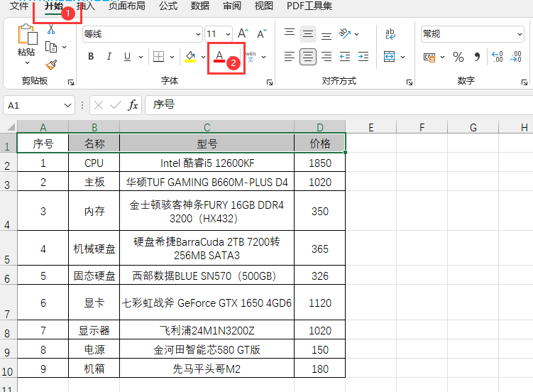Decrease indent

click(345, 57)
